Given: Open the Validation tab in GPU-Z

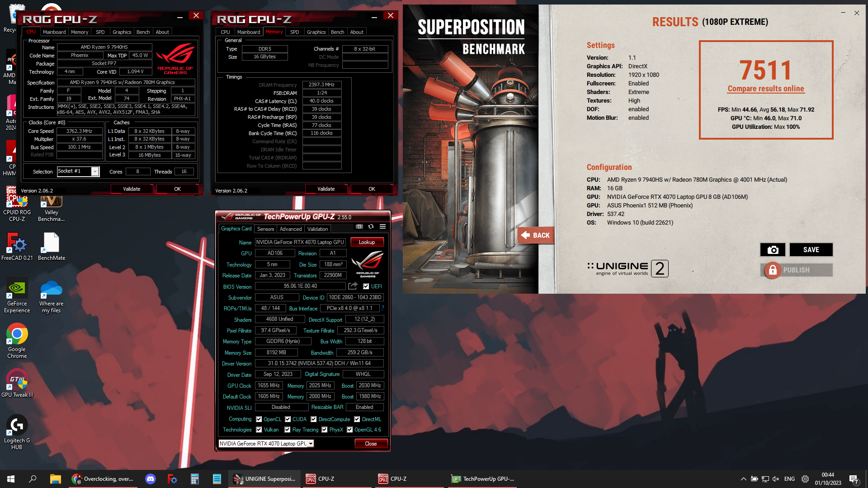Looking at the screenshot, I should [x=318, y=229].
